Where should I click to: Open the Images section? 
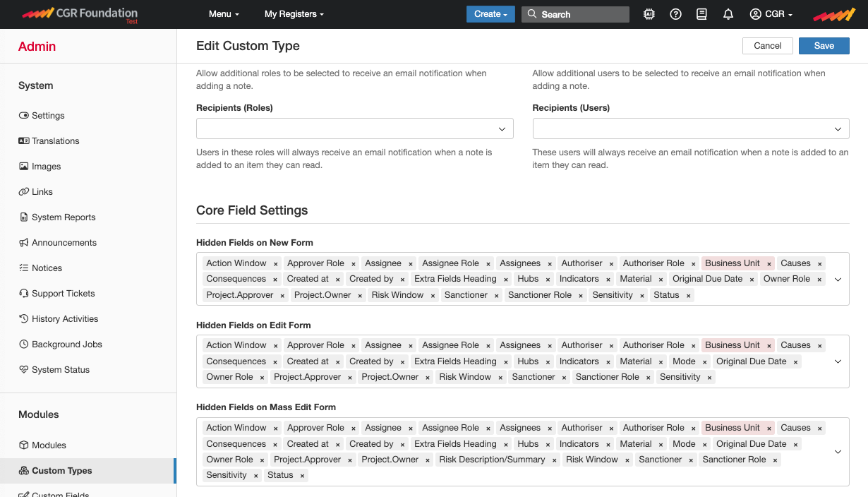coord(46,166)
